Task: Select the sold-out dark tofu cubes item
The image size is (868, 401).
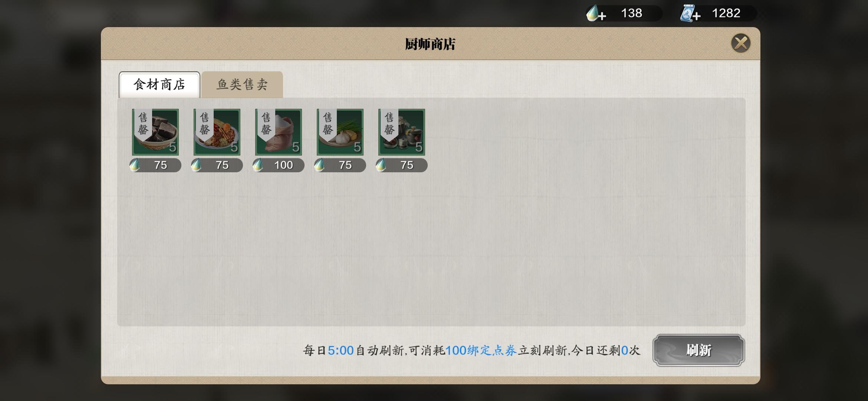Action: [155, 132]
